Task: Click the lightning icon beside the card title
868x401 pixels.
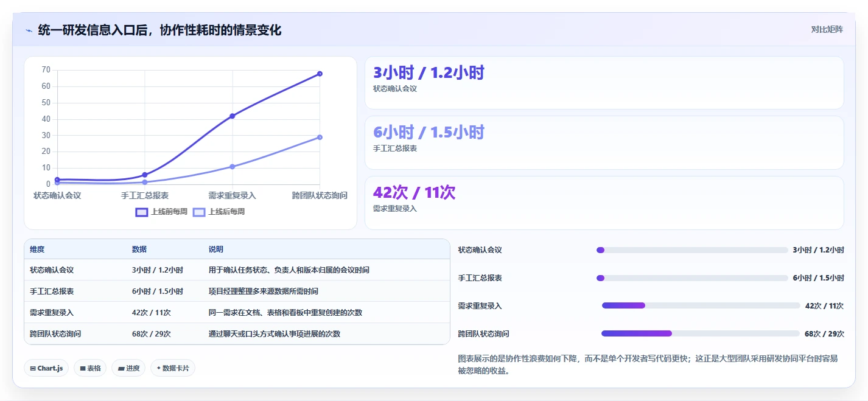Action: pos(29,30)
